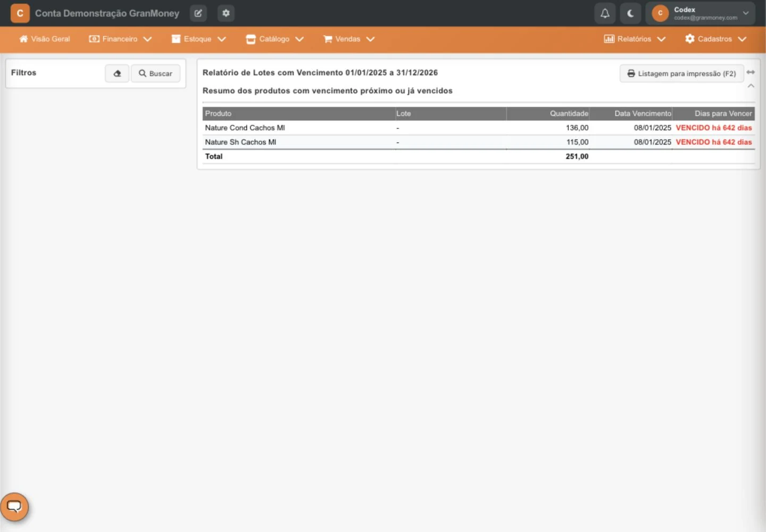Image resolution: width=766 pixels, height=532 pixels.
Task: Open the notifications bell
Action: (x=605, y=13)
